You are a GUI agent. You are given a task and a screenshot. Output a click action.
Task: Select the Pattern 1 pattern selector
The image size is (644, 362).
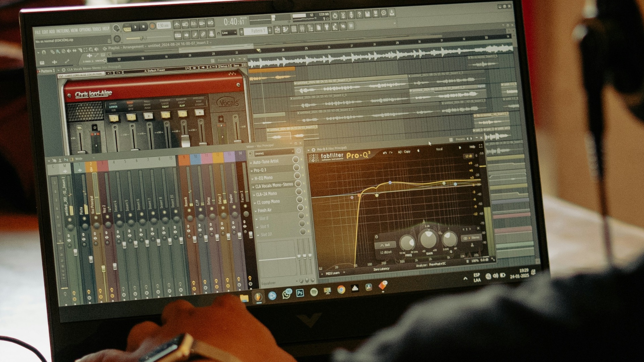(256, 31)
